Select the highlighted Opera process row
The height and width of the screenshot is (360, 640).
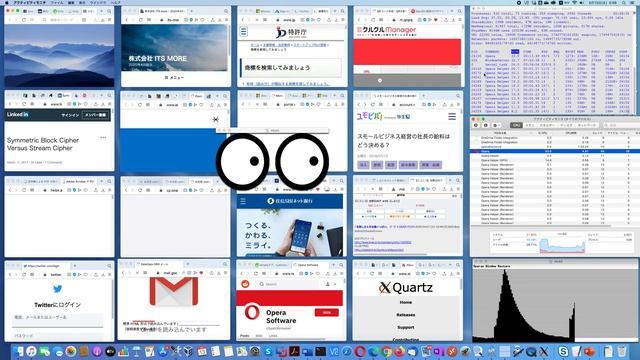pyautogui.click(x=555, y=151)
